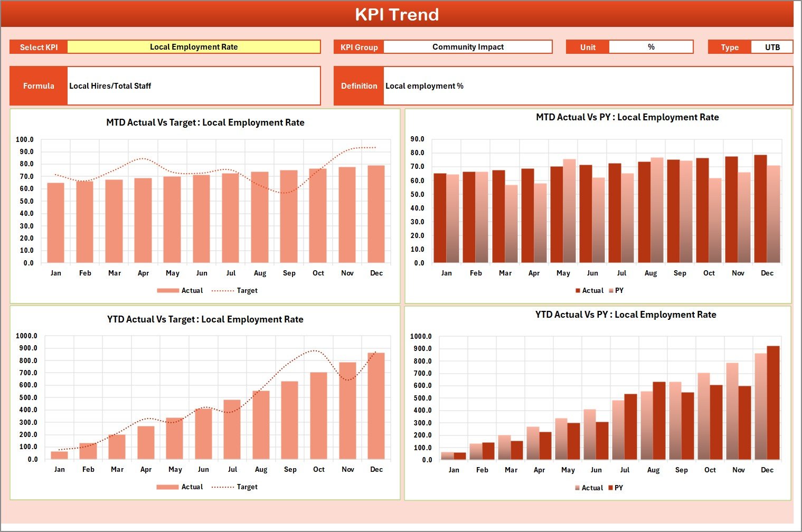Edit the Definition text Local employment %

click(424, 85)
